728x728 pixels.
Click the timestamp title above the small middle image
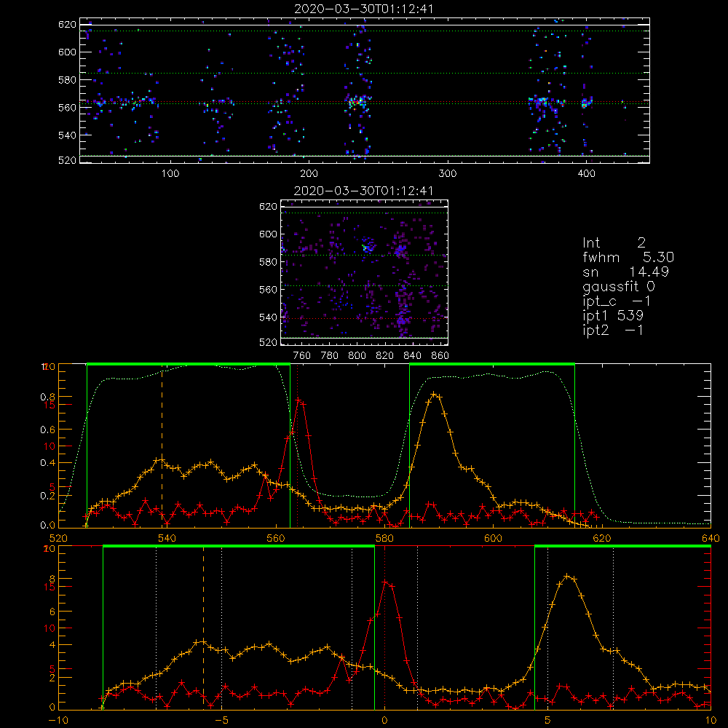(363, 190)
